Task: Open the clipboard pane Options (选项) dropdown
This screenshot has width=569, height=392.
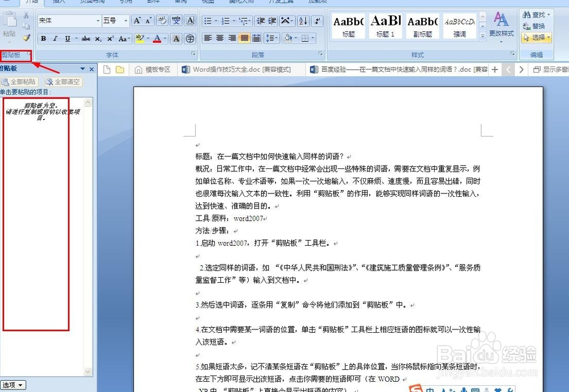Action: (13, 385)
